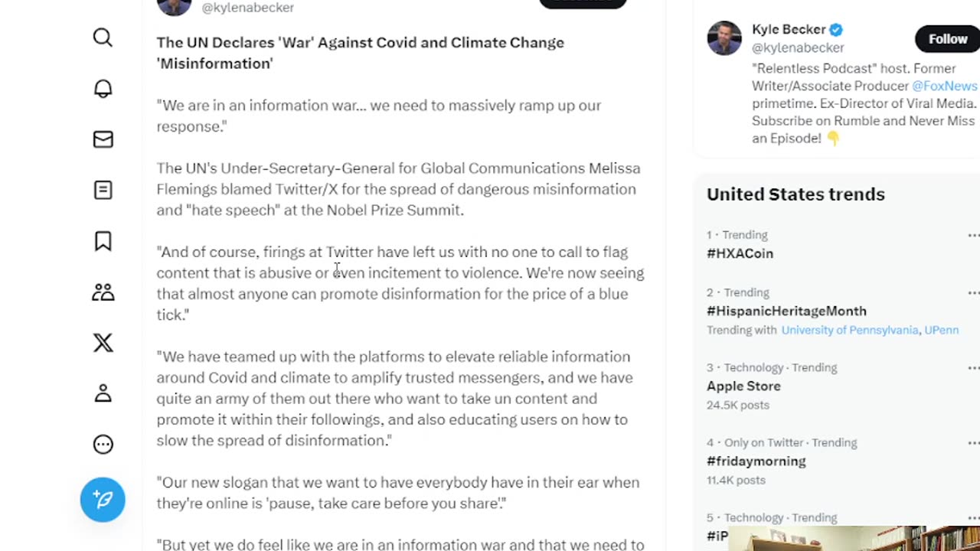Open the #HXACoin trending topic

pos(740,253)
